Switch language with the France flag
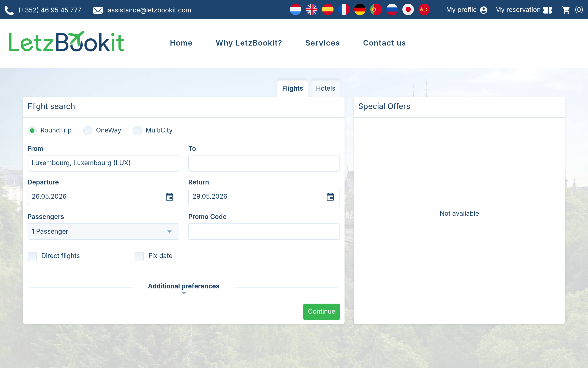The image size is (588, 368). click(x=344, y=10)
